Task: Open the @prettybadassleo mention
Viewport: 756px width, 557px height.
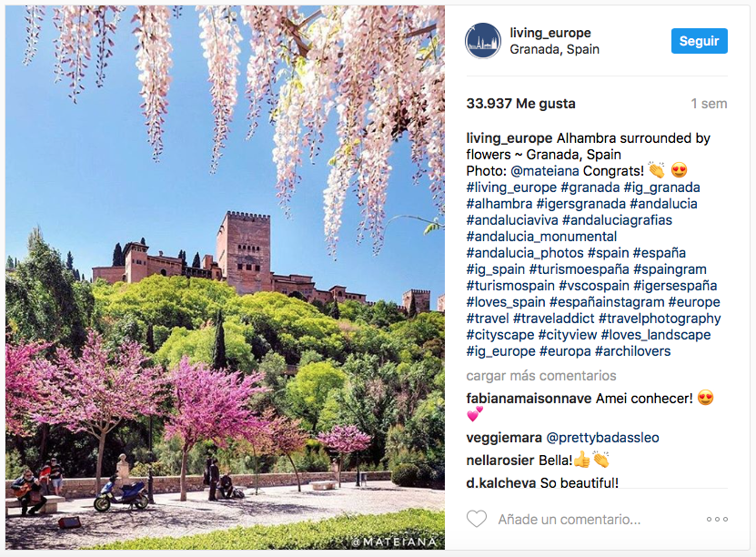Action: 602,438
